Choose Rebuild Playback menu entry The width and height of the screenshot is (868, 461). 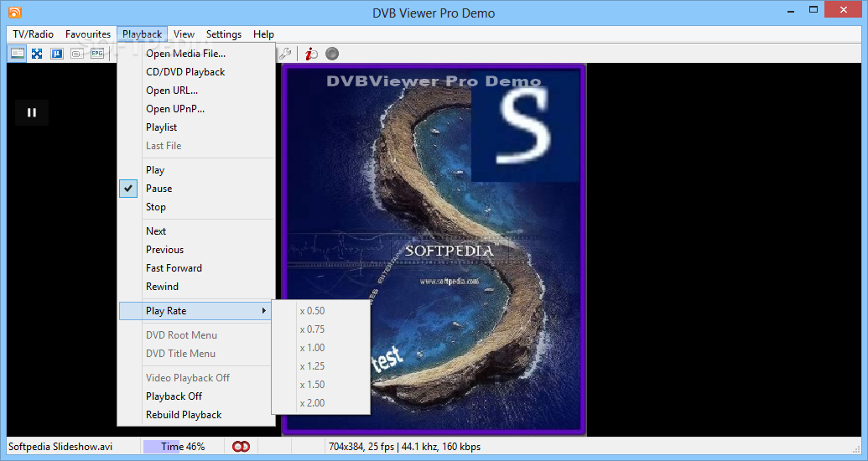(196, 415)
